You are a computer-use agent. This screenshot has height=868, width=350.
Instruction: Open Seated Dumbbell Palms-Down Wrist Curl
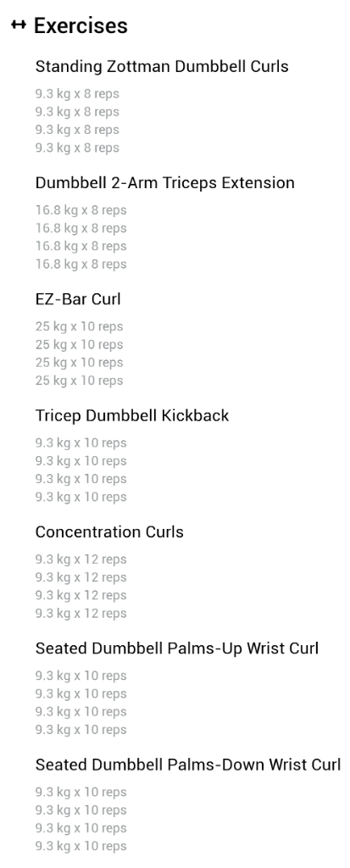pos(188,765)
